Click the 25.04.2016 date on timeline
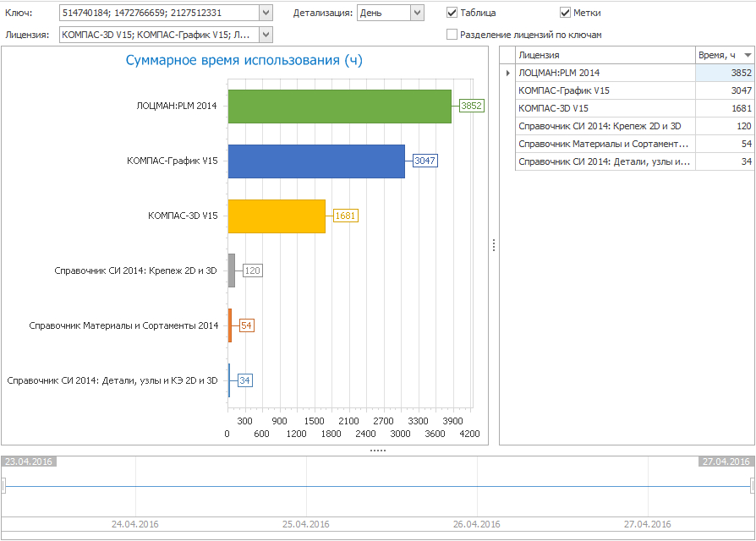 click(x=306, y=524)
